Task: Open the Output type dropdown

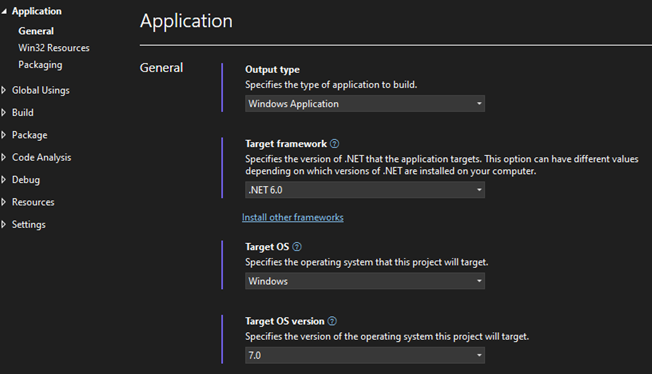Action: (365, 104)
